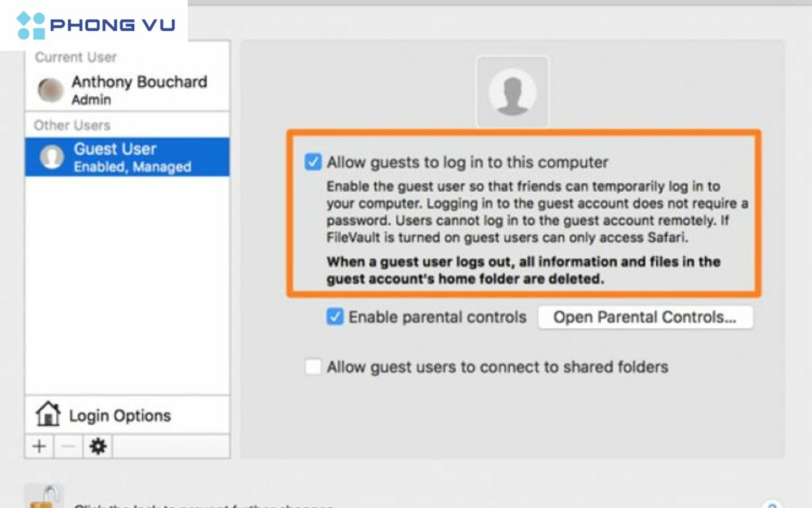
Task: Select the Guest User name in sidebar
Action: [115, 149]
